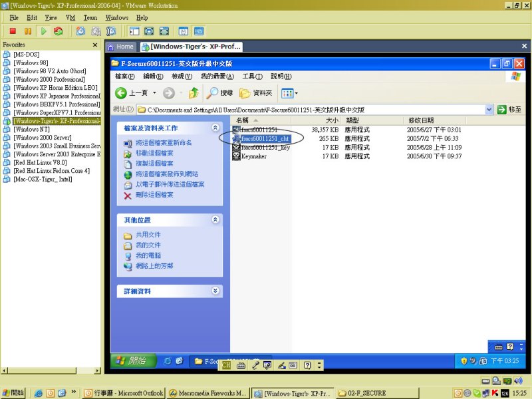Select [Windows NT] in Favorites list

point(31,129)
